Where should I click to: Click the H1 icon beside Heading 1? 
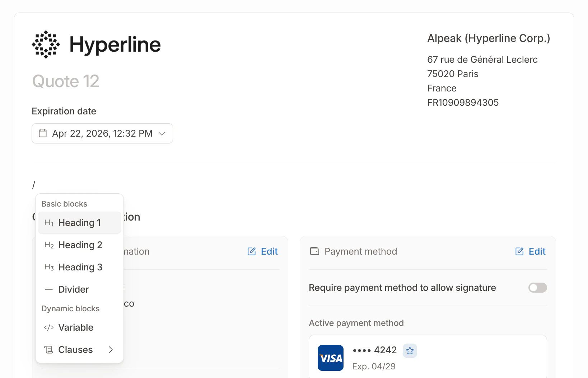49,223
